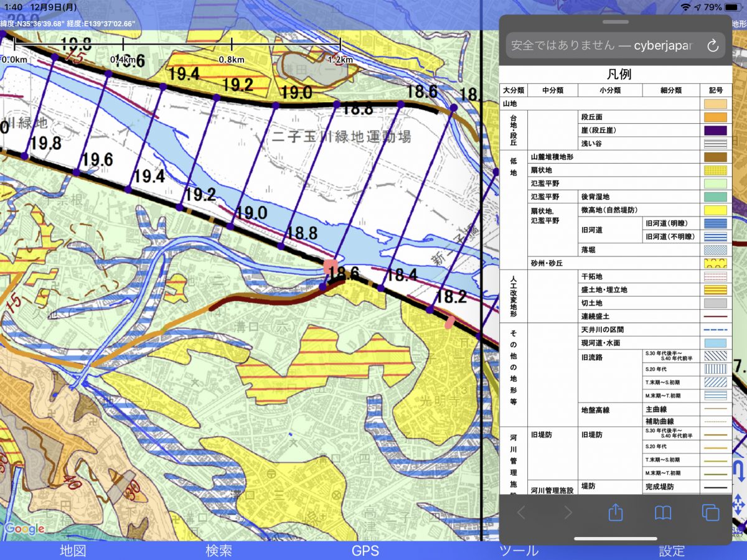747x560 pixels.
Task: Open the tab overview icon
Action: [x=710, y=512]
